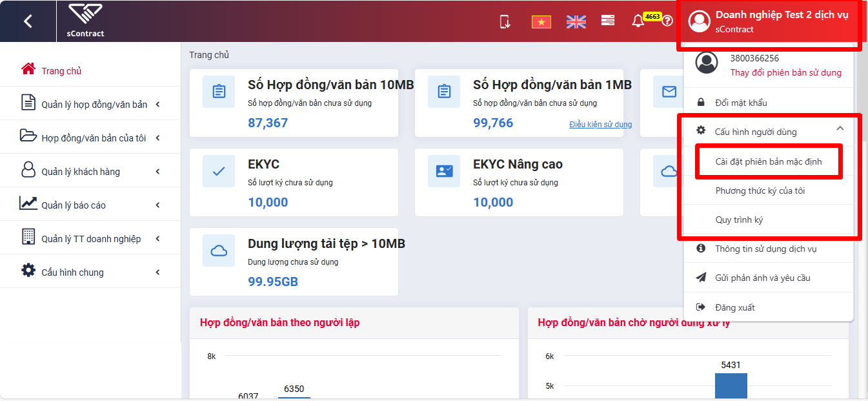
Task: Click building icon for Quản lý TT doanh nghiệp
Action: pos(28,236)
